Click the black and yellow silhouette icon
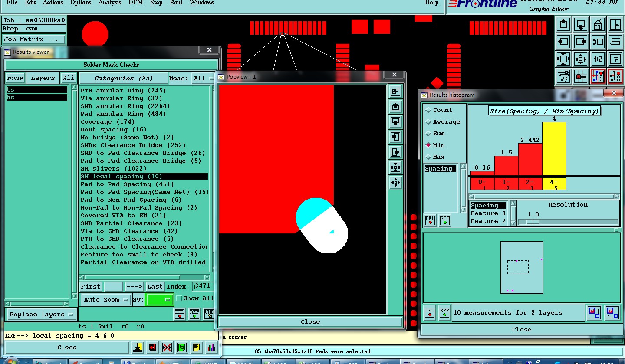This screenshot has width=625, height=364. point(138,347)
